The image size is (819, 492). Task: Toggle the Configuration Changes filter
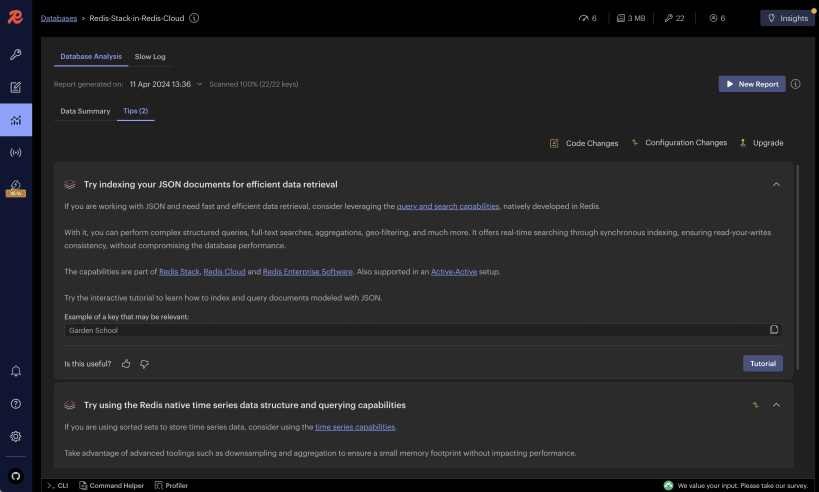[678, 143]
